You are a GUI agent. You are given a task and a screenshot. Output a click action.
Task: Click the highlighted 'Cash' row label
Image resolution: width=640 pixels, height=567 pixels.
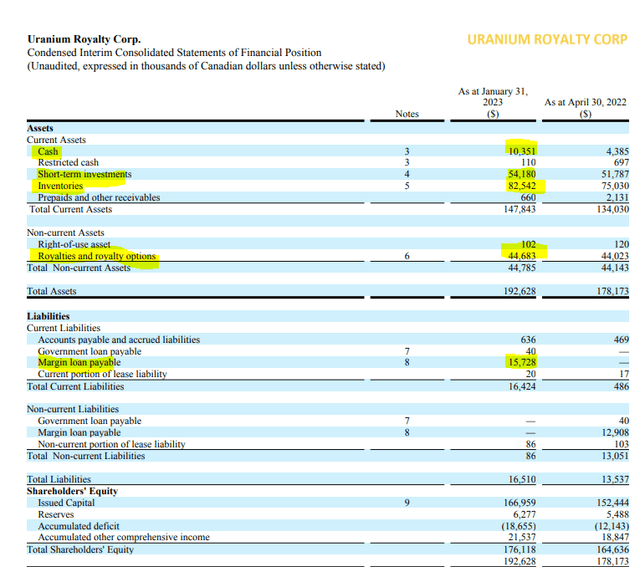click(x=48, y=151)
